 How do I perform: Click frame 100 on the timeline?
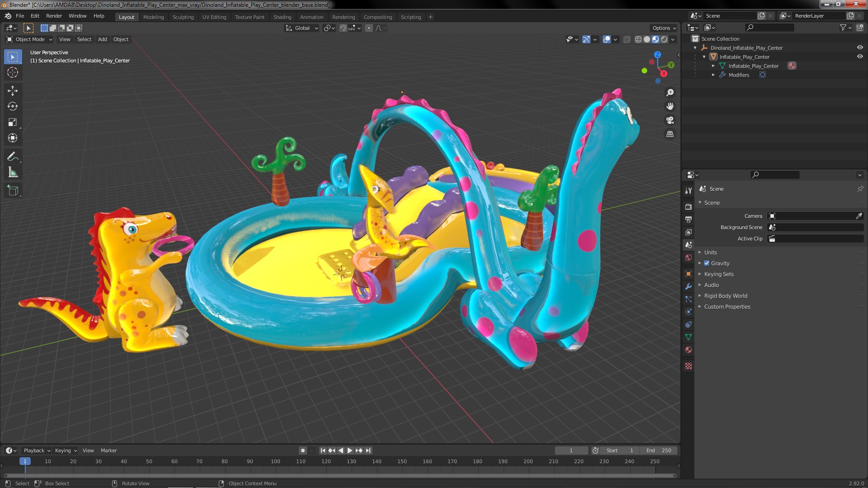tap(275, 462)
